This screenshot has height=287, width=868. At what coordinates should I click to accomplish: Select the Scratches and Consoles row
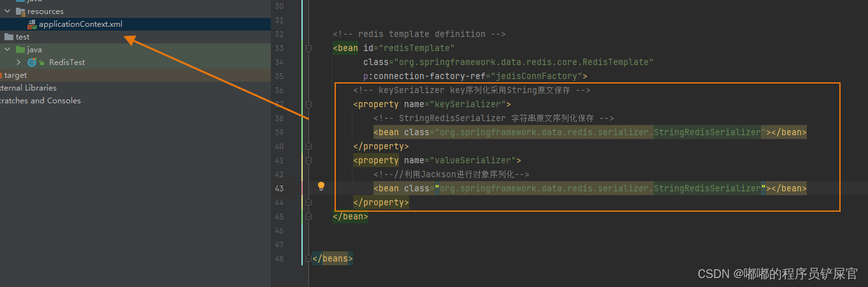point(135,101)
